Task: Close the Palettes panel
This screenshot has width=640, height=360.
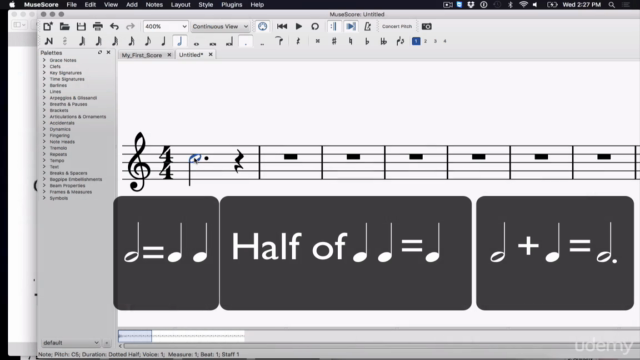Action: tap(109, 52)
